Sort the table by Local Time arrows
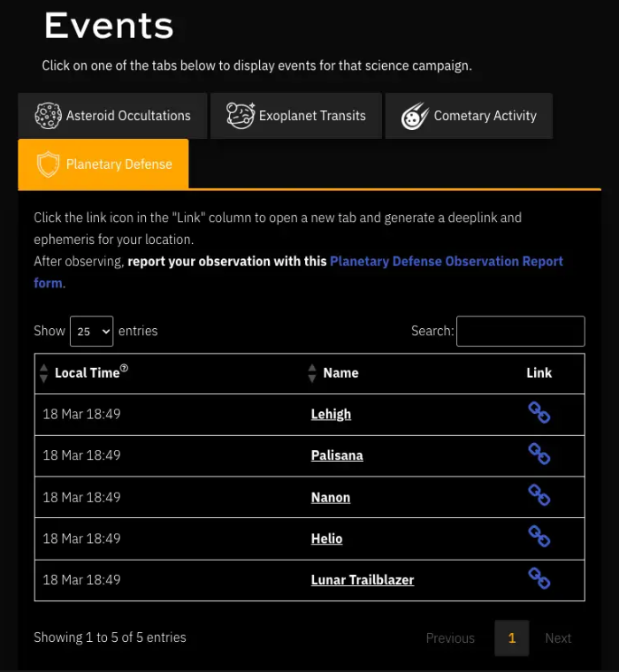 pyautogui.click(x=44, y=373)
